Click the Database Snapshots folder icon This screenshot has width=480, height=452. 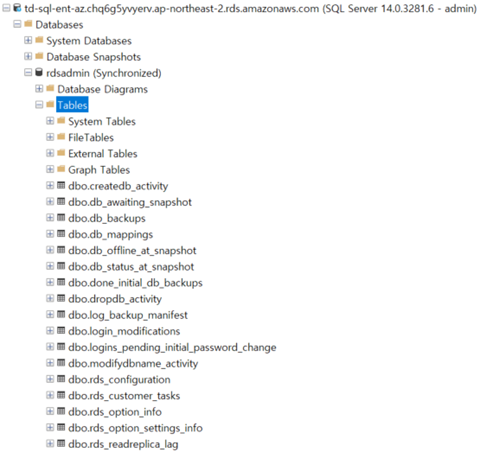(x=39, y=56)
